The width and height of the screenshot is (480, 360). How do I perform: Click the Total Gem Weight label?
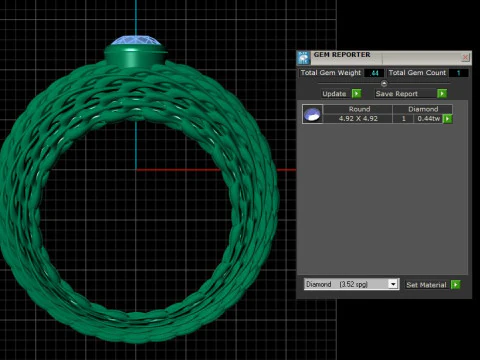pos(331,73)
